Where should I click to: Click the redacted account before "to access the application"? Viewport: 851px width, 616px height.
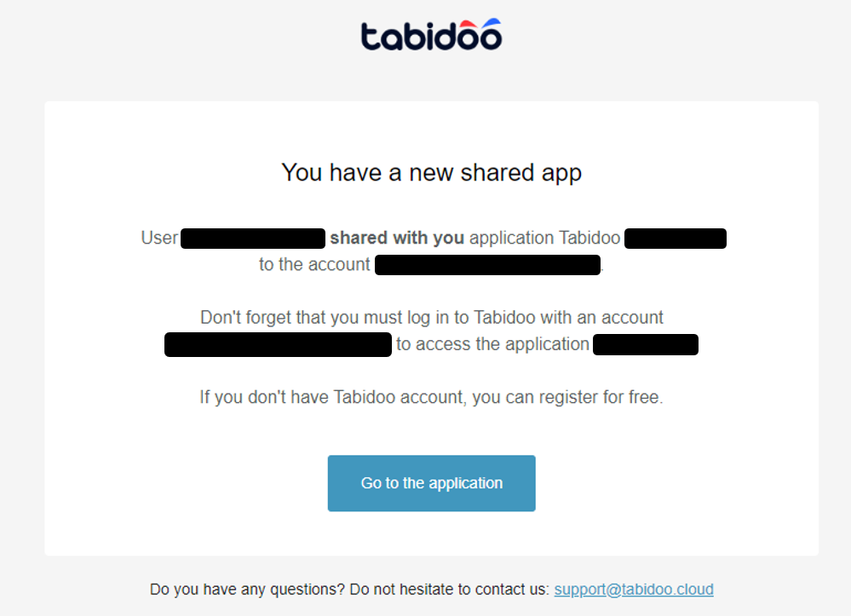coord(278,345)
